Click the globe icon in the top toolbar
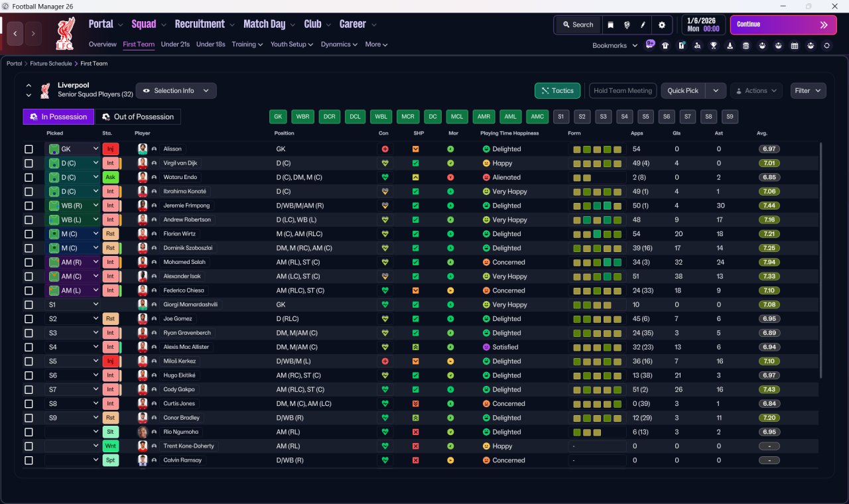 coord(627,25)
